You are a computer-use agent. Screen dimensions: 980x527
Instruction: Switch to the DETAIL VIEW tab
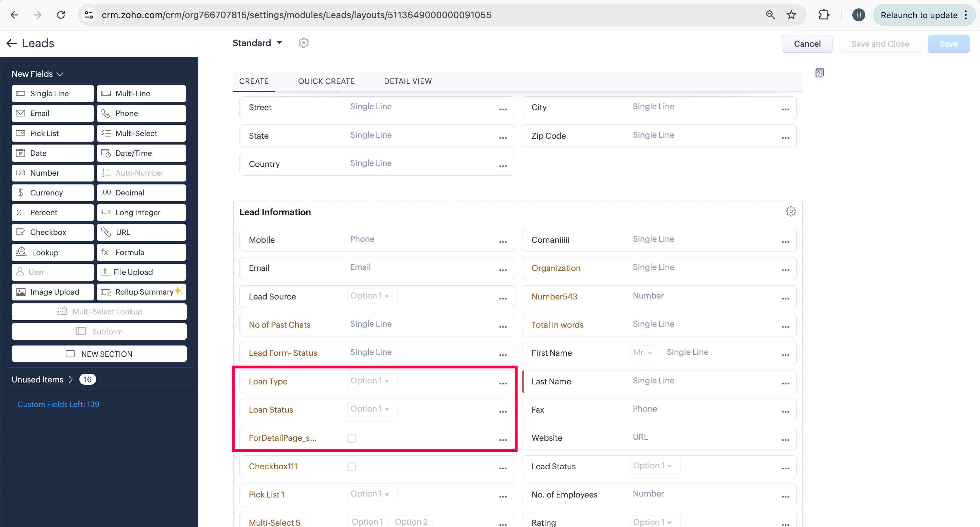point(407,81)
